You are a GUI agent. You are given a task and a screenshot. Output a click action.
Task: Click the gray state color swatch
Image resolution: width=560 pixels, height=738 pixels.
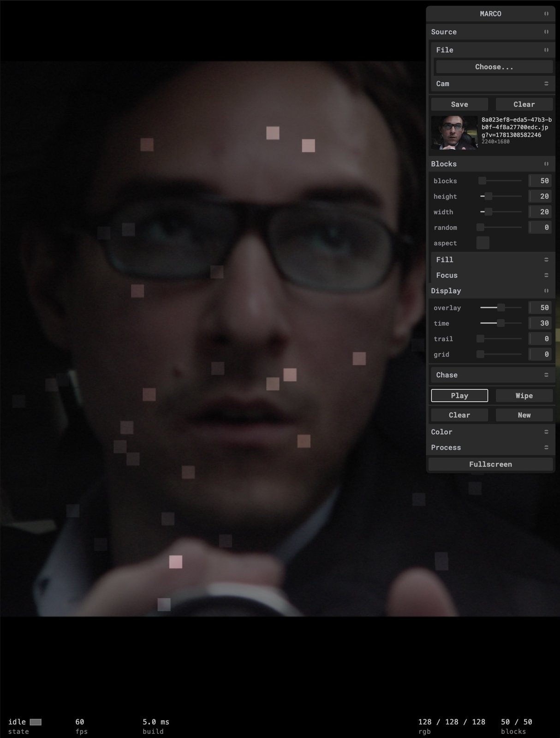click(36, 722)
